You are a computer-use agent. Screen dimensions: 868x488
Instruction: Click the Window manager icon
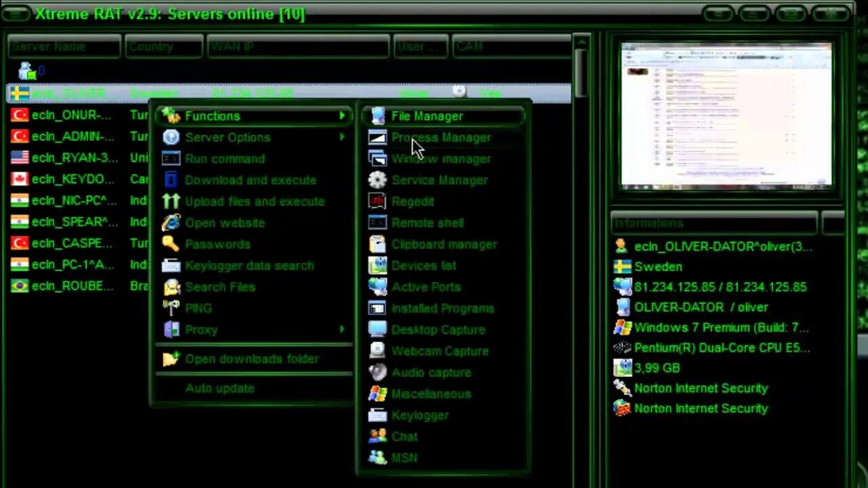(x=378, y=159)
